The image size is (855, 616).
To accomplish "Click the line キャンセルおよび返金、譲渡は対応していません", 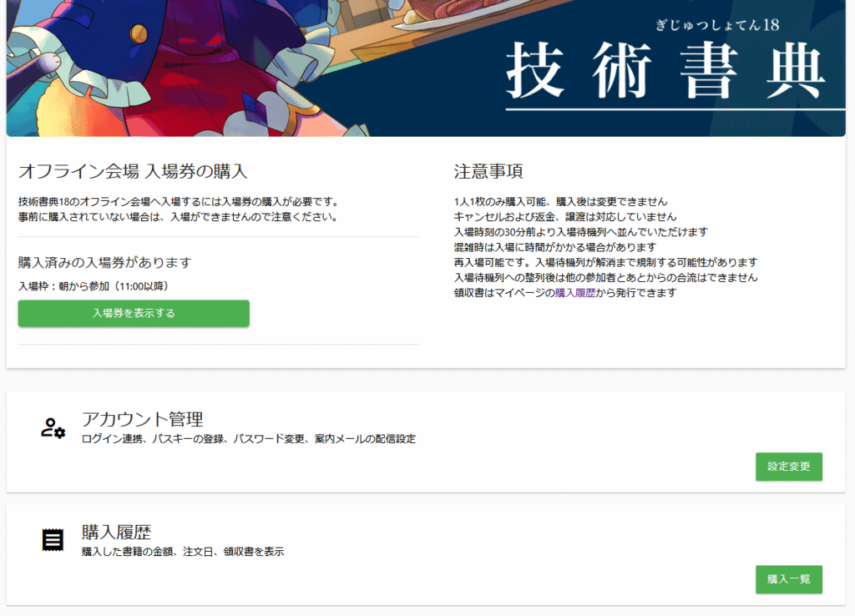I will 565,216.
